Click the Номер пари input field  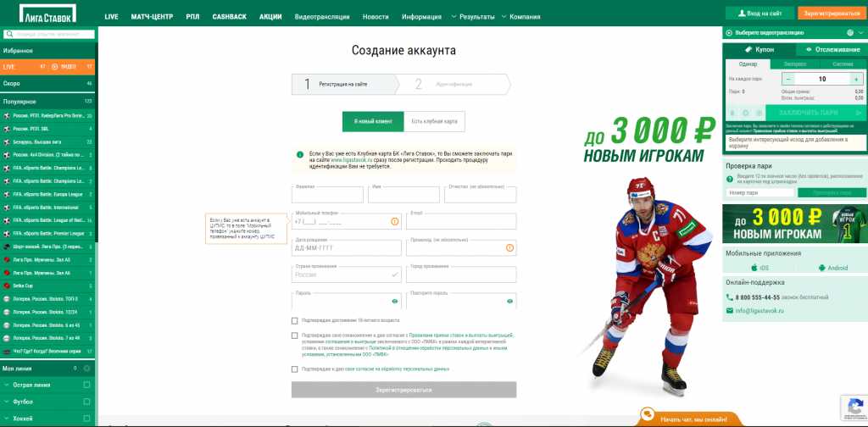coord(760,192)
